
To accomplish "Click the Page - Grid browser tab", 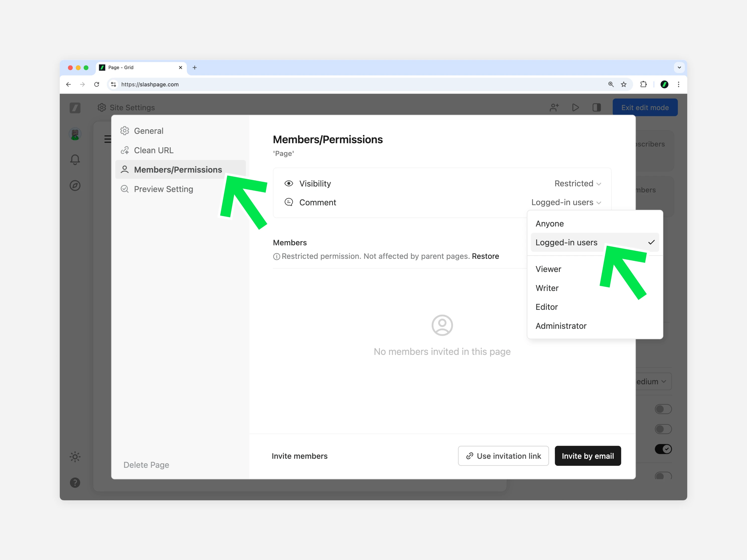I will 141,67.
